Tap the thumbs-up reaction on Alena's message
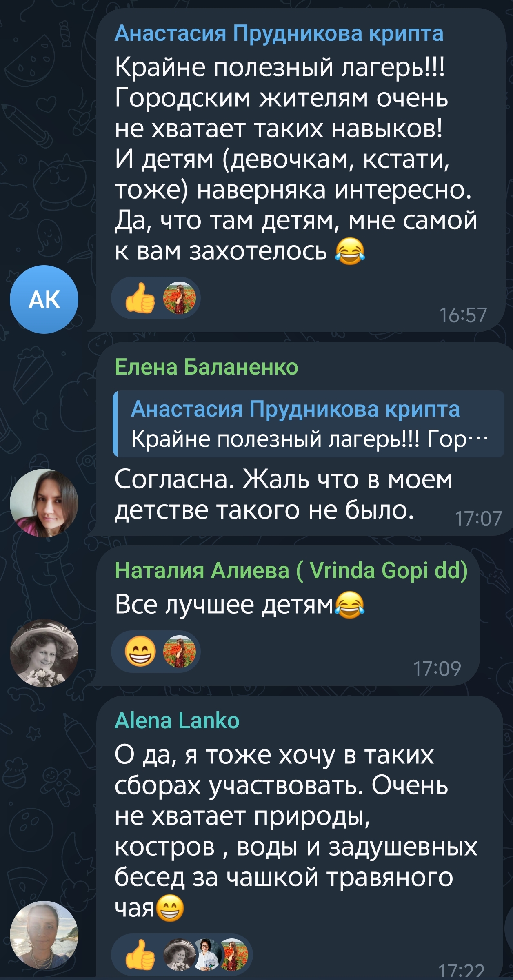This screenshot has height=980, width=513. 140,954
